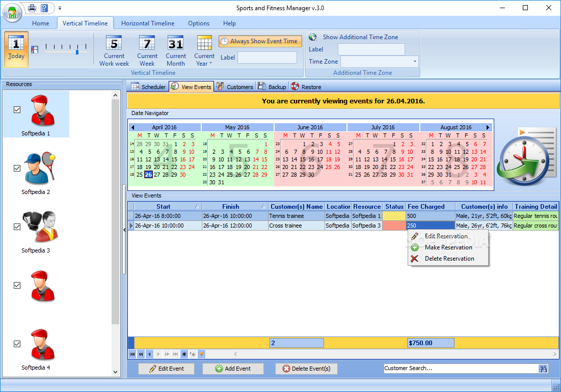Uncheck the Softpedia 2 resource checkbox
The image size is (561, 392).
pyautogui.click(x=17, y=168)
